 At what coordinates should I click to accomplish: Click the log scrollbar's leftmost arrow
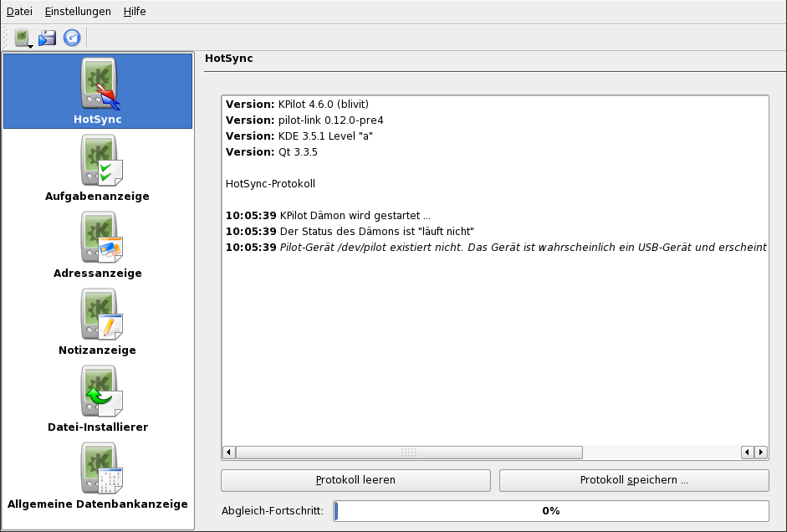point(229,453)
